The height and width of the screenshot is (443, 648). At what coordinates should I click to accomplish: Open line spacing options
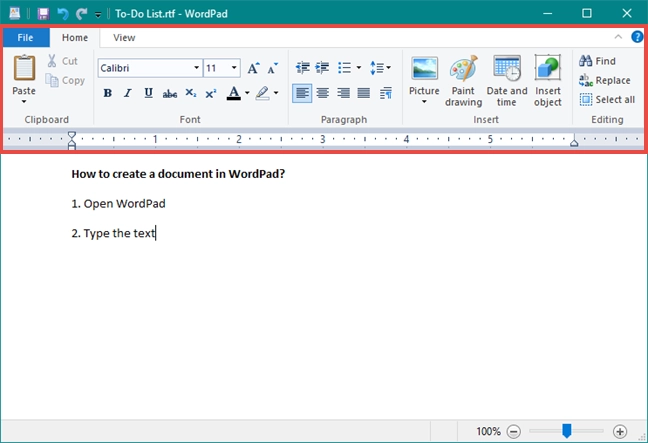point(380,67)
